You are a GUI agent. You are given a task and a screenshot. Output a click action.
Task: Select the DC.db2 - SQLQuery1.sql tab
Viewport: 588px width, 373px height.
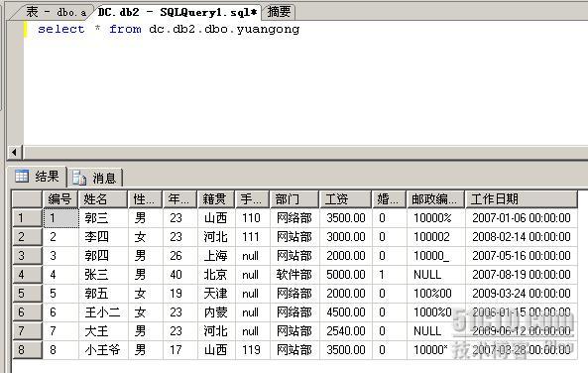pos(177,12)
